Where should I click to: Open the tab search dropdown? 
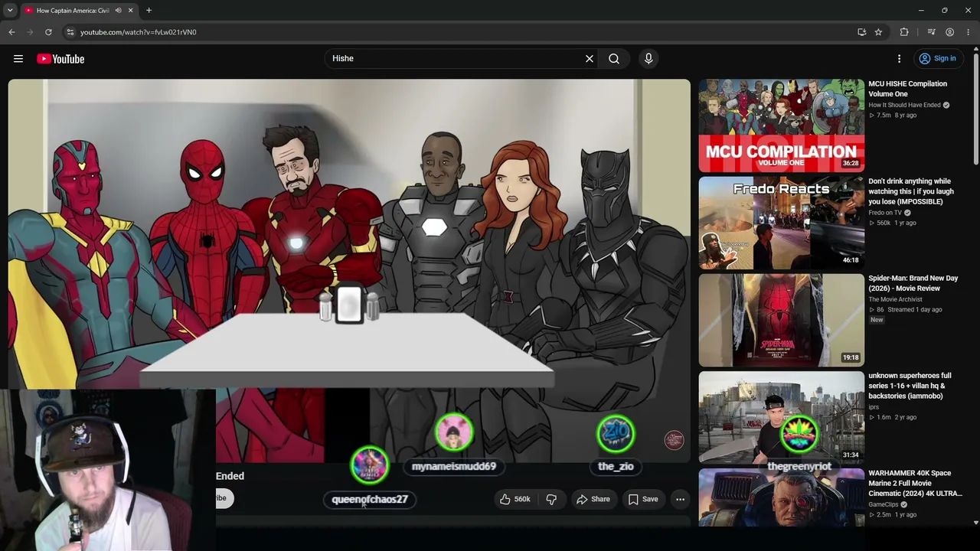[10, 11]
